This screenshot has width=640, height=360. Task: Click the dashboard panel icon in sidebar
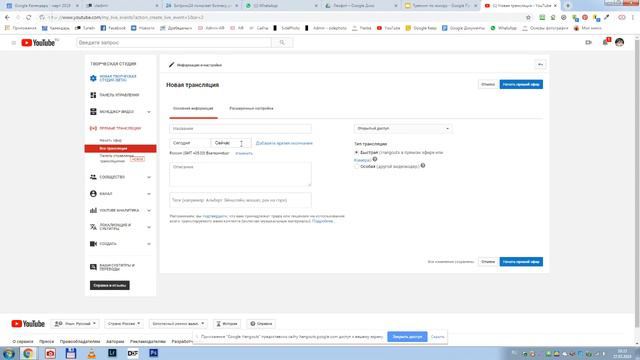tap(93, 95)
